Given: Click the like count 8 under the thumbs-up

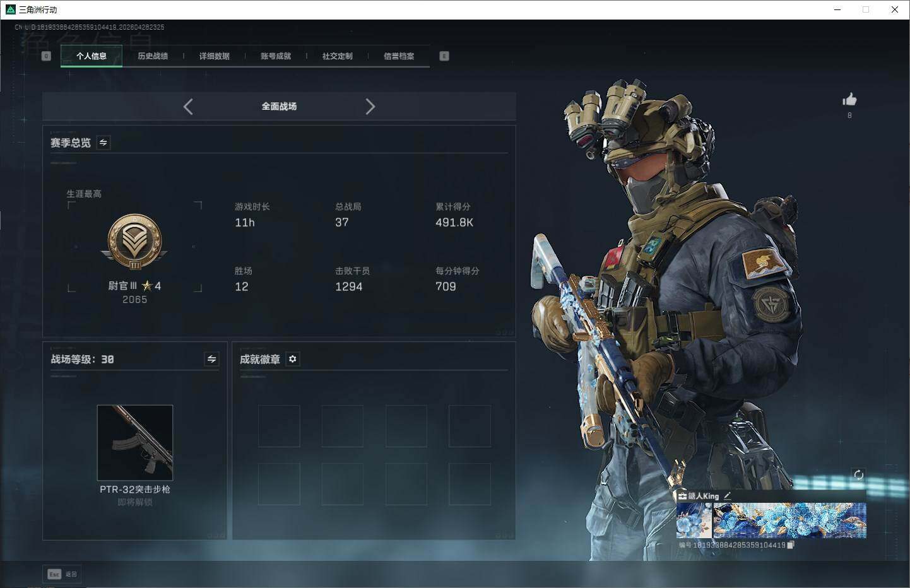Looking at the screenshot, I should tap(849, 115).
